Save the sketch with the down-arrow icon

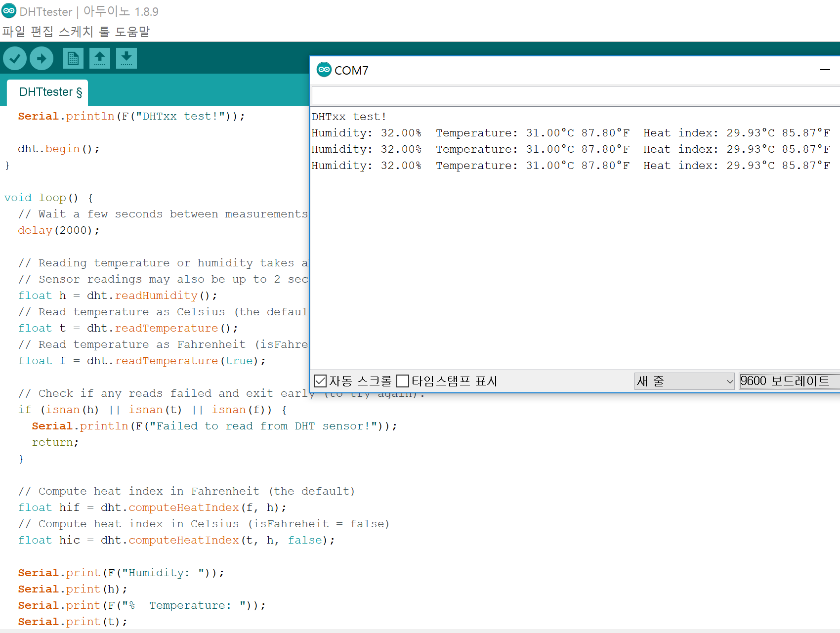coord(126,58)
